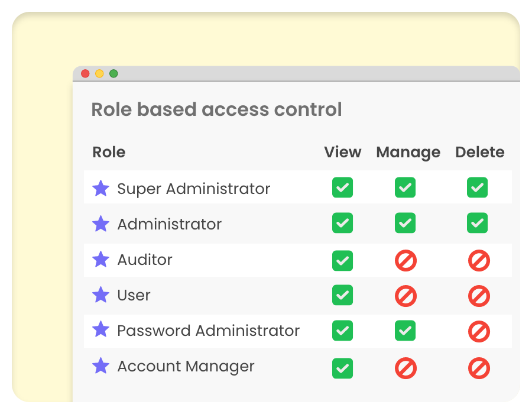Click Account Manager's denied Manage icon

click(x=406, y=368)
